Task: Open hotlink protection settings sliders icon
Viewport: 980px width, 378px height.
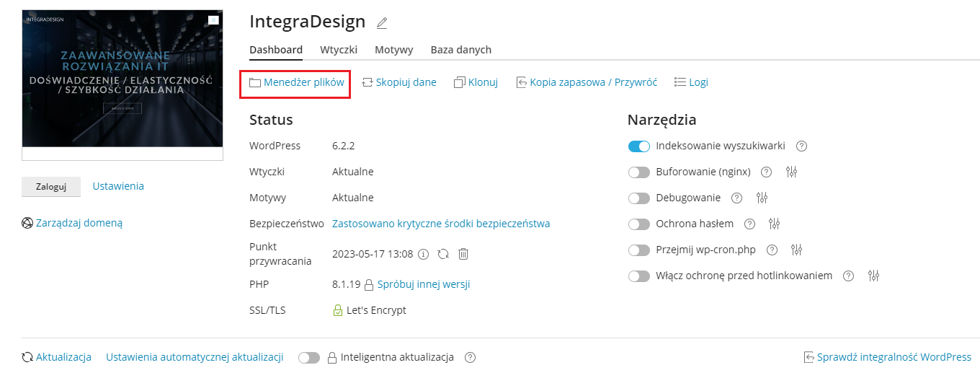Action: click(874, 276)
